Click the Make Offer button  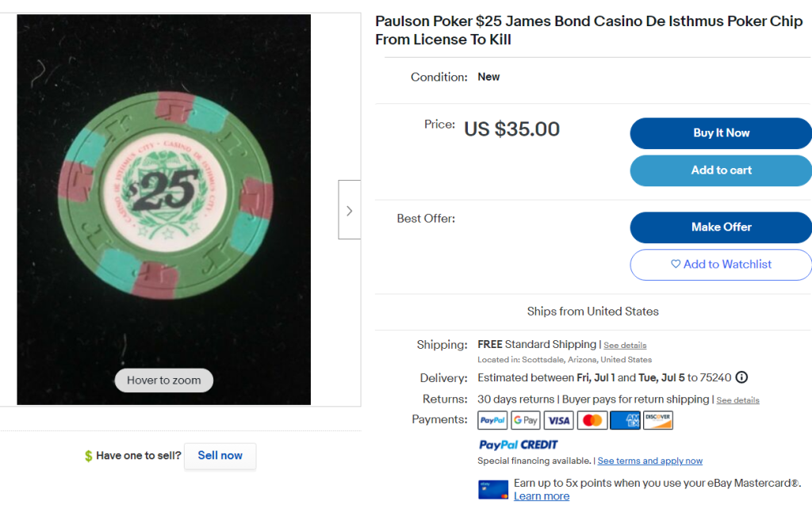click(x=721, y=228)
